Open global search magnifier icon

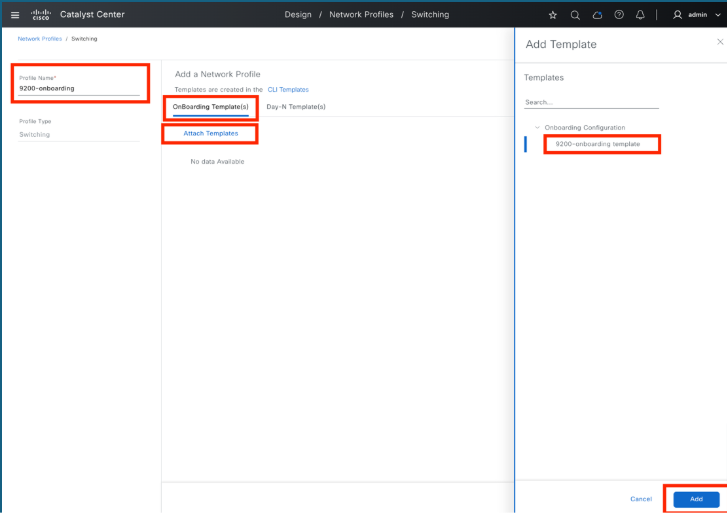575,15
